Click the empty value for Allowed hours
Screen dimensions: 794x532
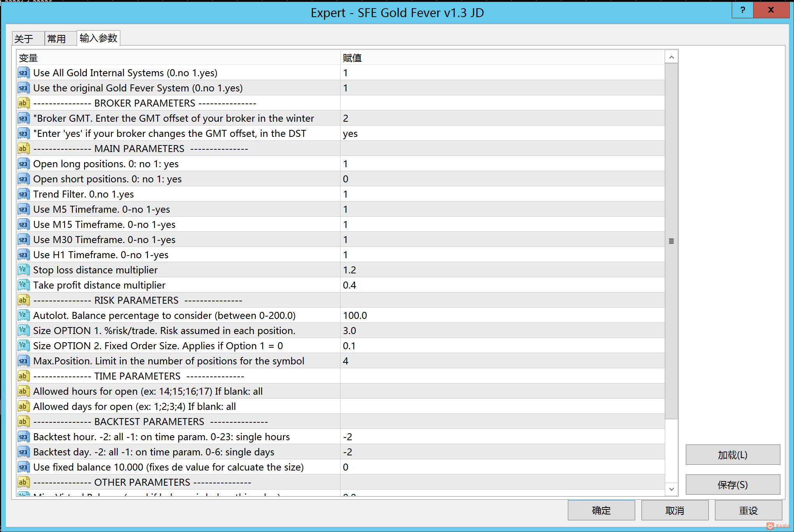pos(502,391)
